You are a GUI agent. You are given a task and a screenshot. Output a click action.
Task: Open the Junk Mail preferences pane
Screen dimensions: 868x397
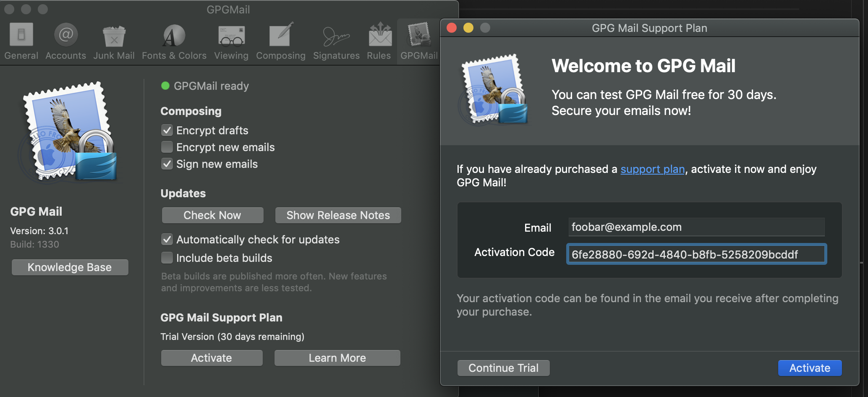click(114, 41)
